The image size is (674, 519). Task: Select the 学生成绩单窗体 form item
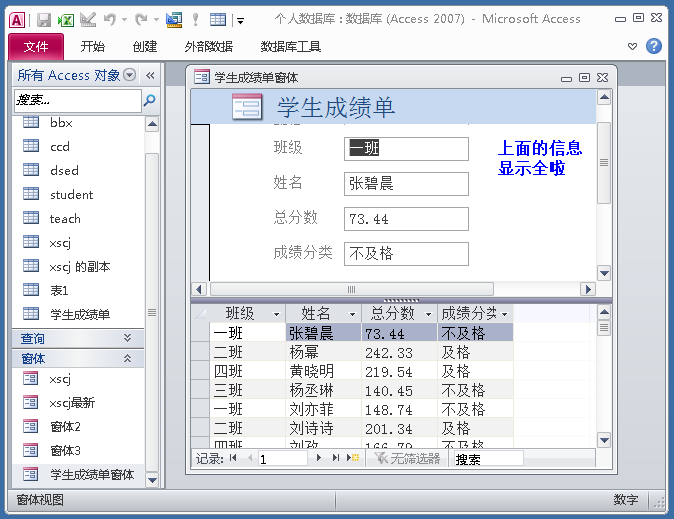click(79, 475)
